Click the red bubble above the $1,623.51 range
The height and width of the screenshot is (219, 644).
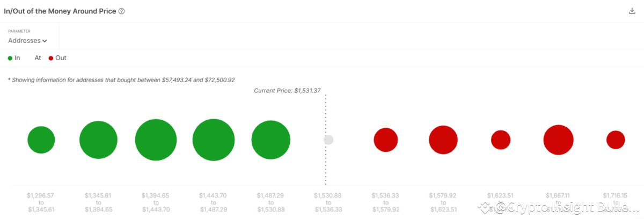(501, 140)
